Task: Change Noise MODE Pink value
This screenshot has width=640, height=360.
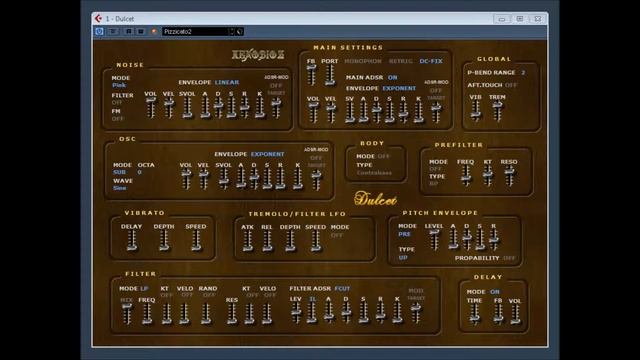Action: click(x=119, y=85)
